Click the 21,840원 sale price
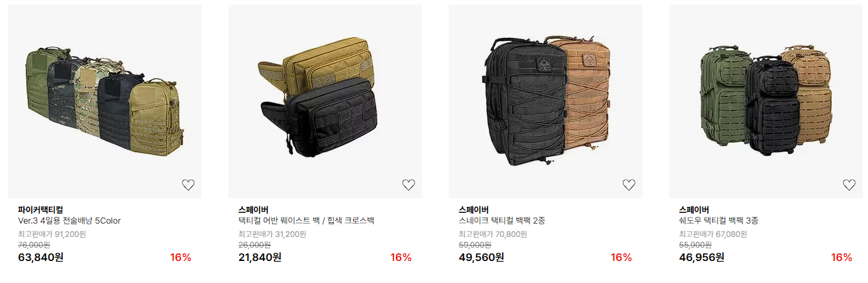 click(x=260, y=258)
